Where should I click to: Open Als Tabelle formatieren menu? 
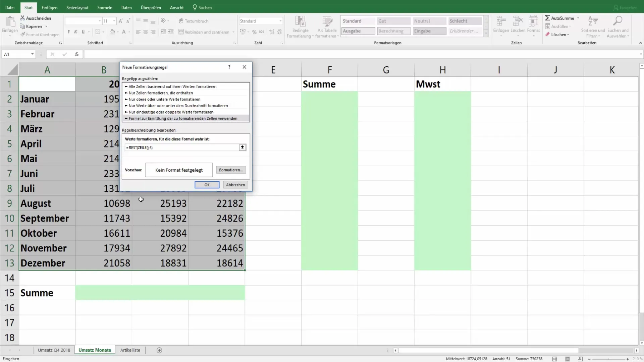click(x=327, y=27)
